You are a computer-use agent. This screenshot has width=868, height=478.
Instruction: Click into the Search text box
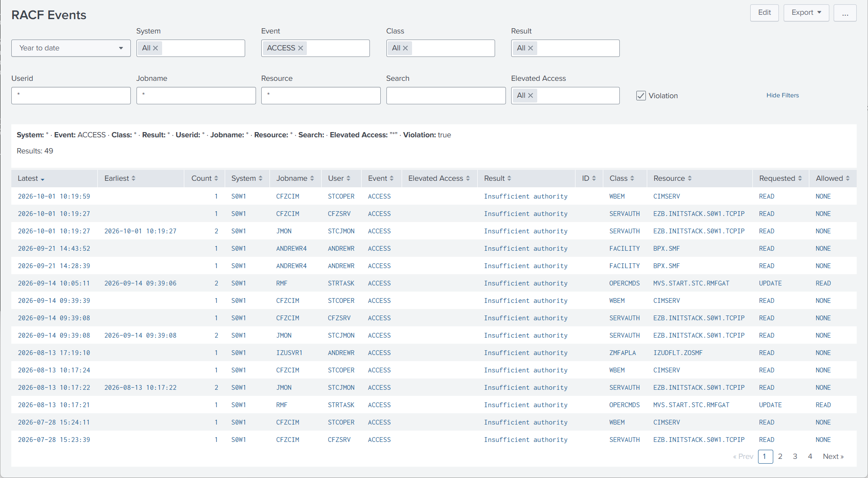[446, 96]
